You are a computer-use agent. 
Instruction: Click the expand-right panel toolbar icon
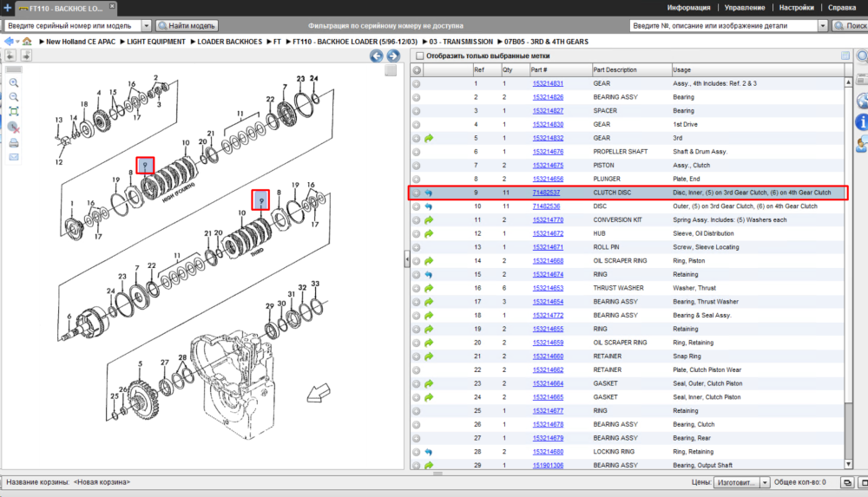(26, 56)
